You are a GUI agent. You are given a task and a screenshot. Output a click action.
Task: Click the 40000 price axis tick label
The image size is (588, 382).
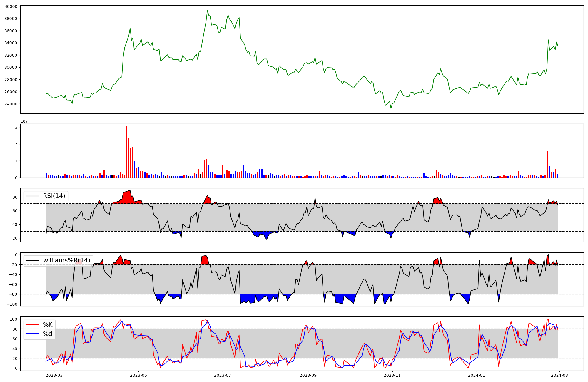click(x=11, y=6)
